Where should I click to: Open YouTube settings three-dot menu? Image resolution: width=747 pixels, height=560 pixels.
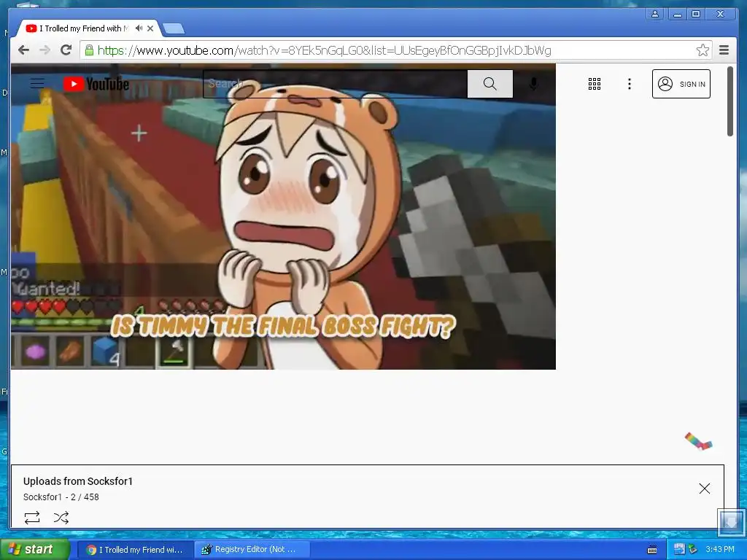[630, 84]
